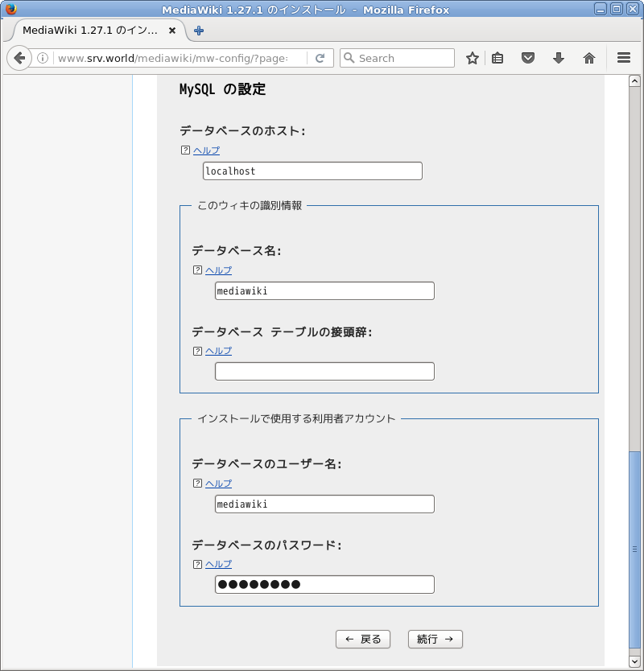Open ヘルプ link under データベースのホスト
This screenshot has height=671, width=644.
pos(206,150)
